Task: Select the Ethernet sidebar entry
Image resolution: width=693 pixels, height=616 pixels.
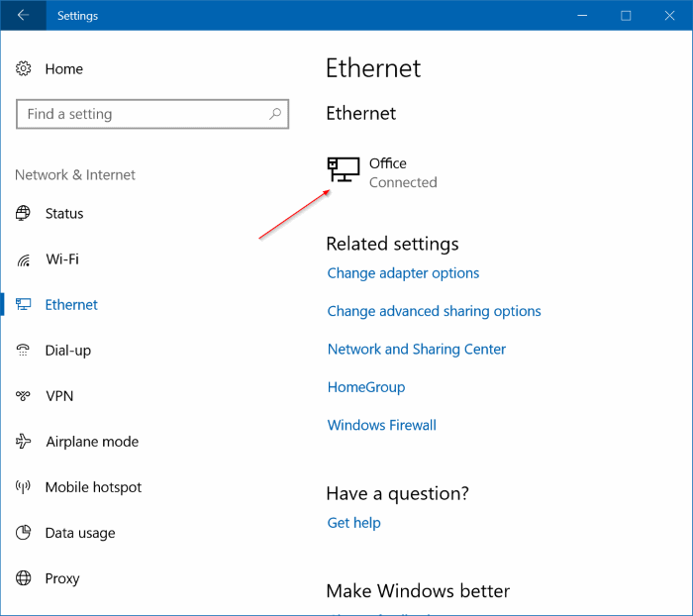Action: click(x=71, y=305)
